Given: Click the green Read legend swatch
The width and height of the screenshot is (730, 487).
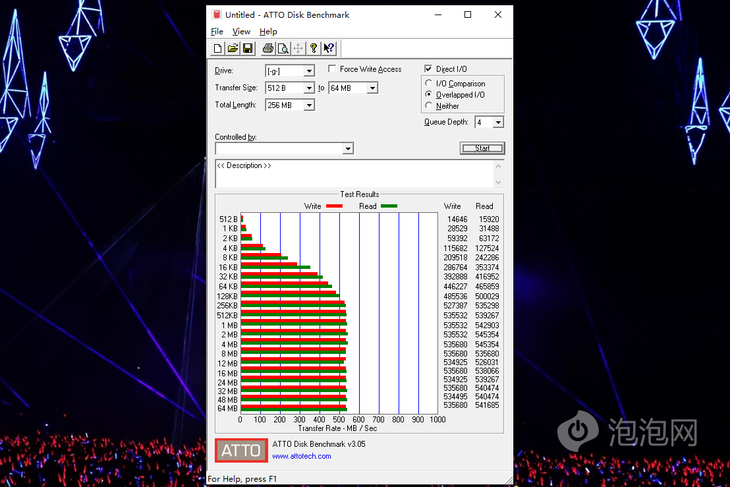Looking at the screenshot, I should click(389, 206).
